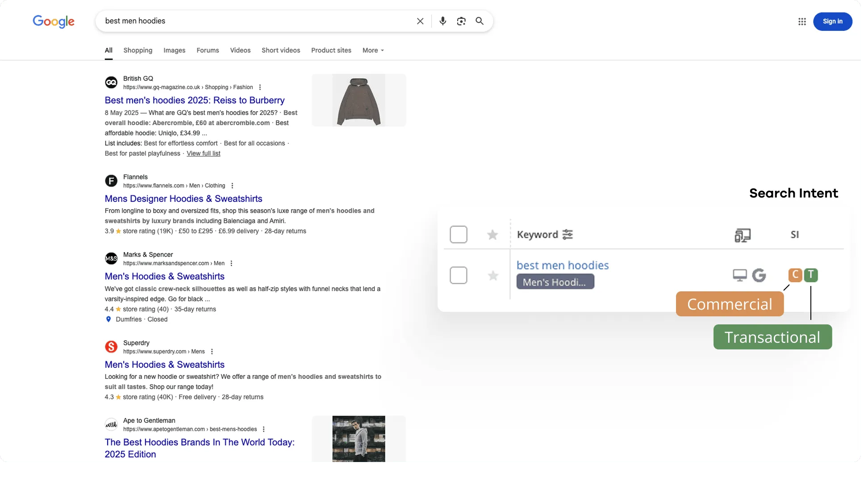Screen dimensions: 868x479
Task: Open the three-dot menu on Superdry result
Action: coord(212,352)
